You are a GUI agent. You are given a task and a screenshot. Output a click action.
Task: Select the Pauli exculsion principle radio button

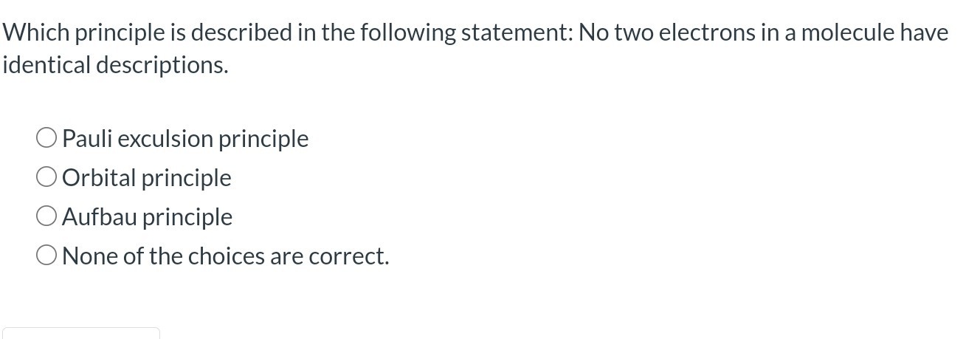coord(46,137)
